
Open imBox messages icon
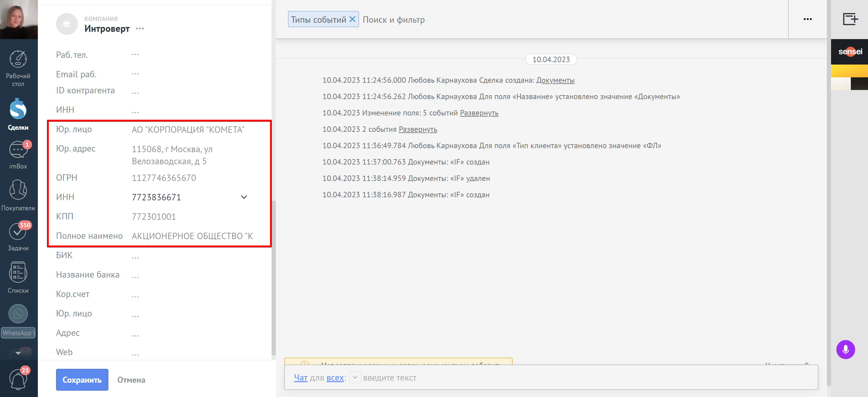18,155
